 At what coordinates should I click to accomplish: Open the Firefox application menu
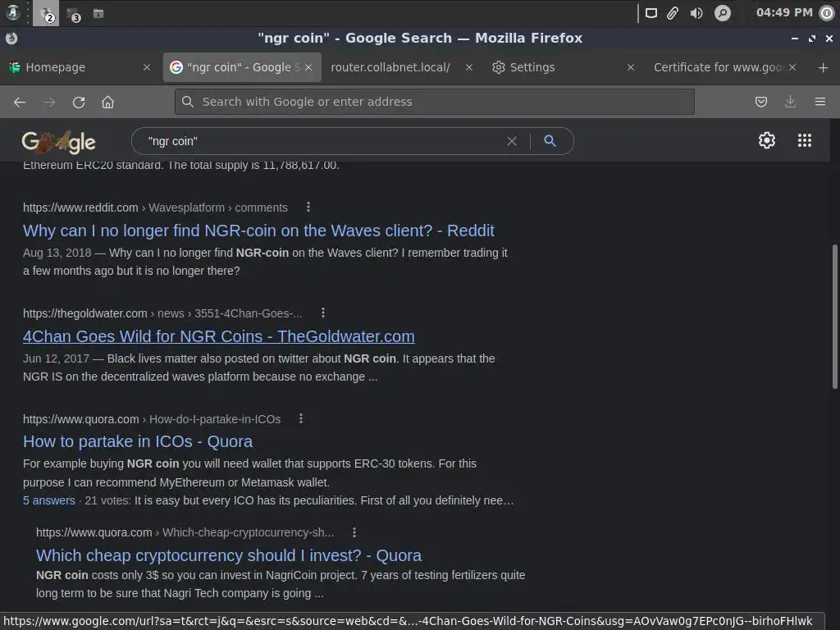tap(819, 102)
